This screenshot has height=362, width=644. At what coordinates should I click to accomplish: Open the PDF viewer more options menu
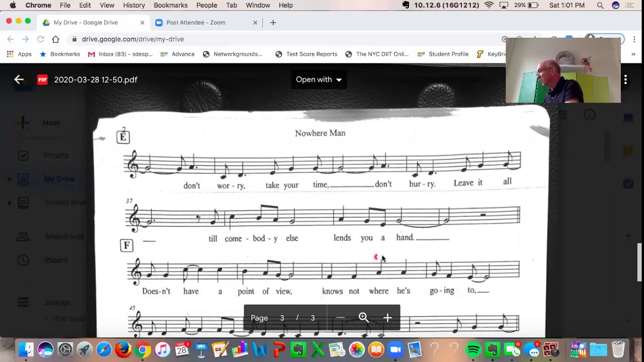pyautogui.click(x=625, y=79)
